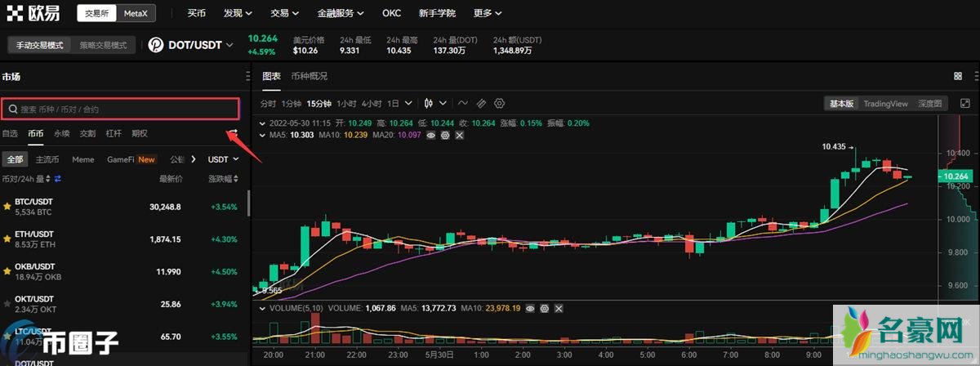Switch the chart to TradingView version
The width and height of the screenshot is (980, 366).
point(886,104)
